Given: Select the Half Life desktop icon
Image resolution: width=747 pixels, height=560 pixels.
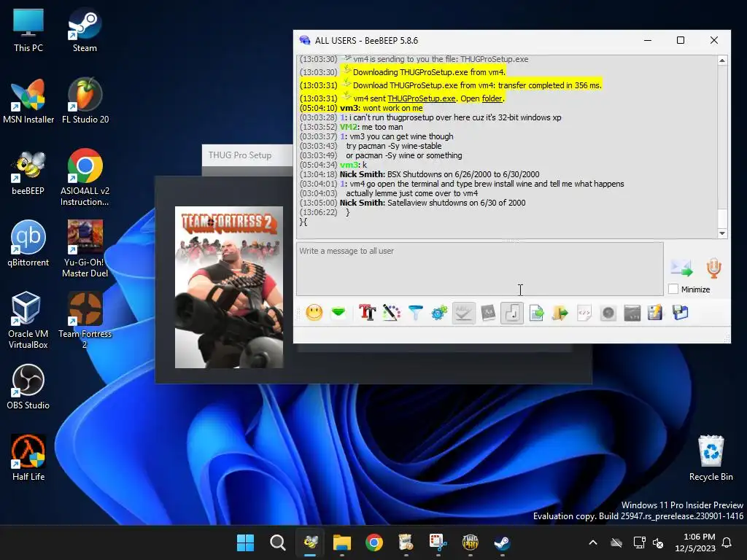Looking at the screenshot, I should click(28, 458).
